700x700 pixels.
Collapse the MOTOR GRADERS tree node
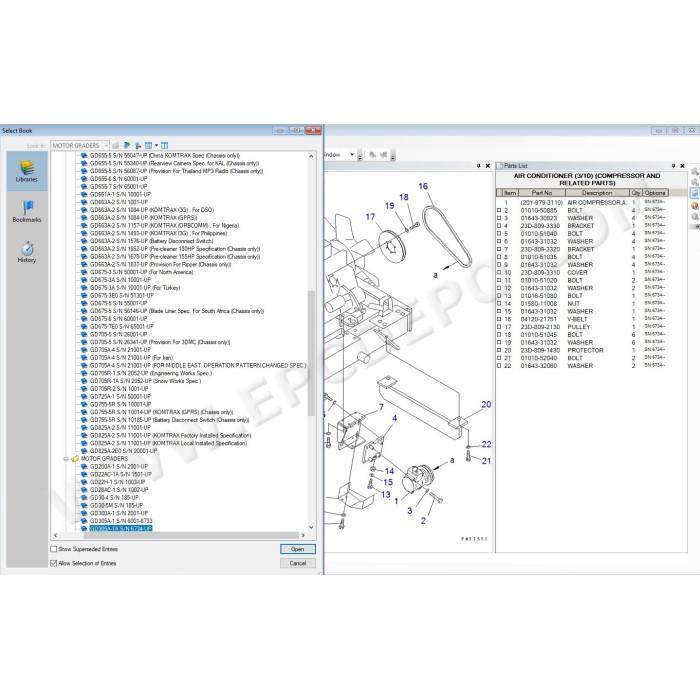point(66,458)
